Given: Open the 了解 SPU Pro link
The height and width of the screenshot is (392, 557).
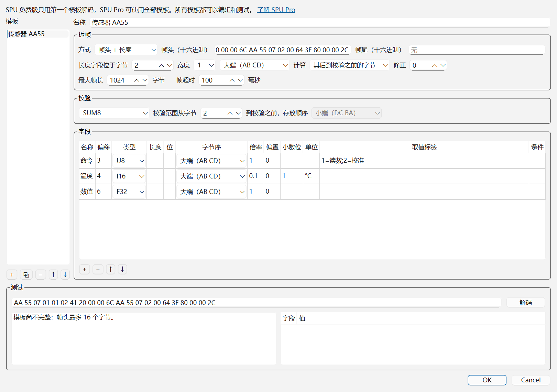Looking at the screenshot, I should click(276, 10).
